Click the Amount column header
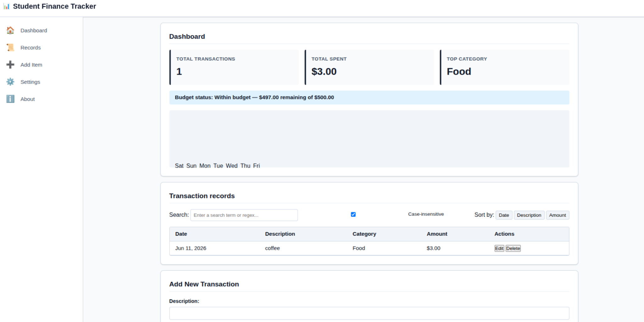The height and width of the screenshot is (322, 644). (x=437, y=234)
